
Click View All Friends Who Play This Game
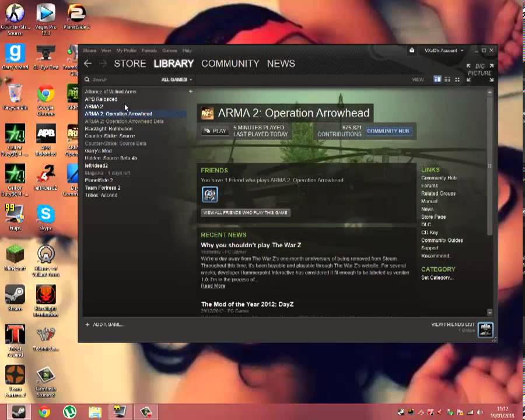point(246,213)
